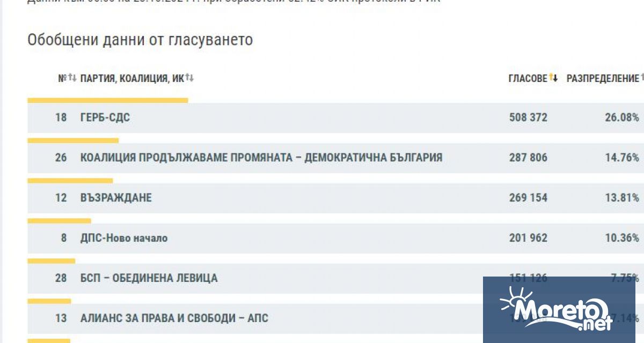Click the yellow bar above ГЕРБ-СДС
The width and height of the screenshot is (644, 343).
coord(107,100)
